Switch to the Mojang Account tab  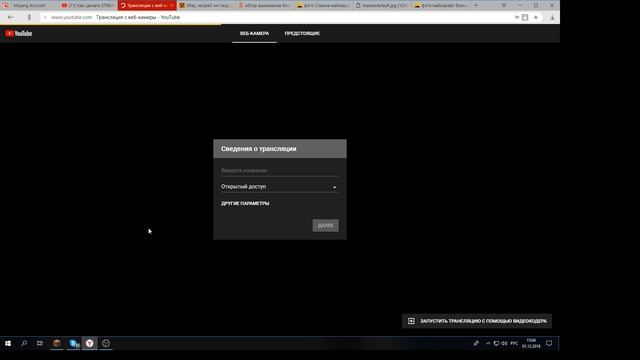[29, 5]
